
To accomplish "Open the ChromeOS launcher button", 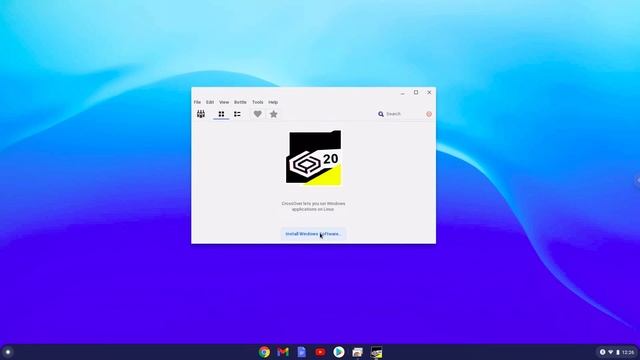I will 7,352.
